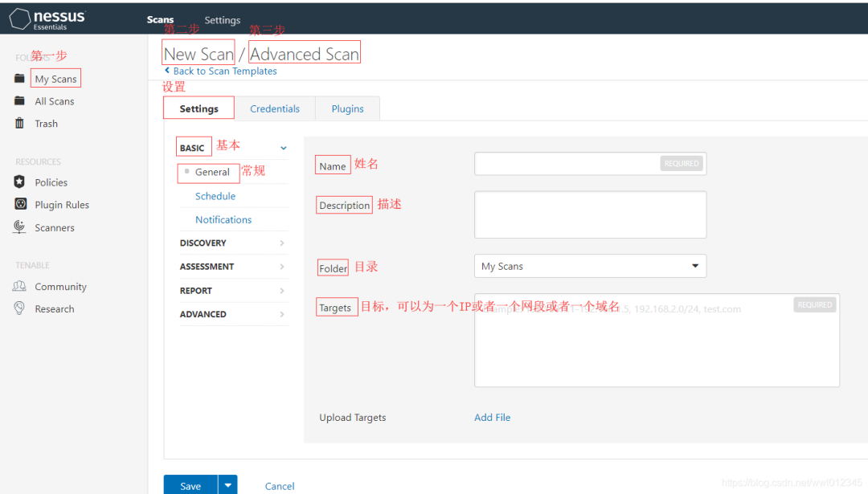Click the Upload Targets label
The width and height of the screenshot is (868, 494).
pos(353,418)
